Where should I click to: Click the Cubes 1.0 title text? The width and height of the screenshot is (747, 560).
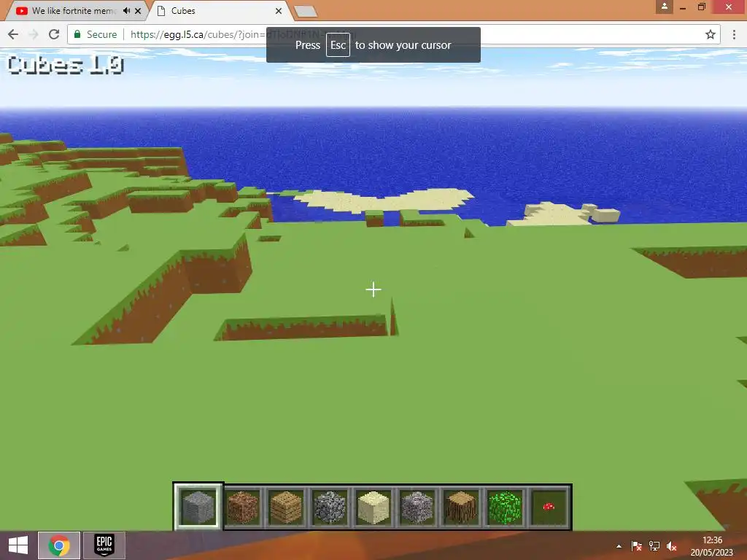[x=66, y=65]
